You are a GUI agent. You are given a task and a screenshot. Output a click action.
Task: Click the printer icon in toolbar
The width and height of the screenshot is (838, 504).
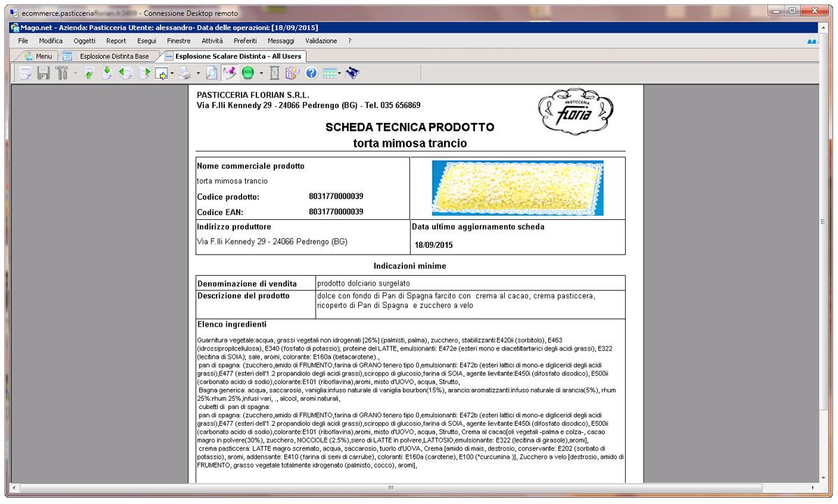185,73
